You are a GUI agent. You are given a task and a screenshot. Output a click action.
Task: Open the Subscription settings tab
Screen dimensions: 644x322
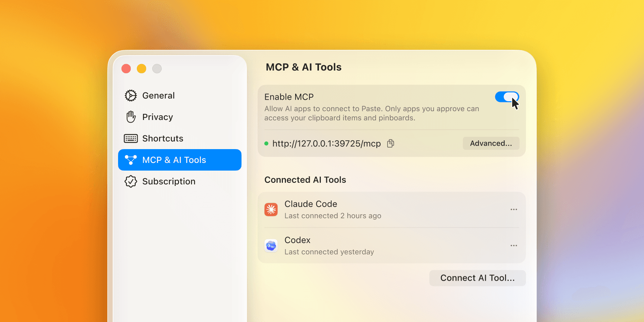(180, 181)
